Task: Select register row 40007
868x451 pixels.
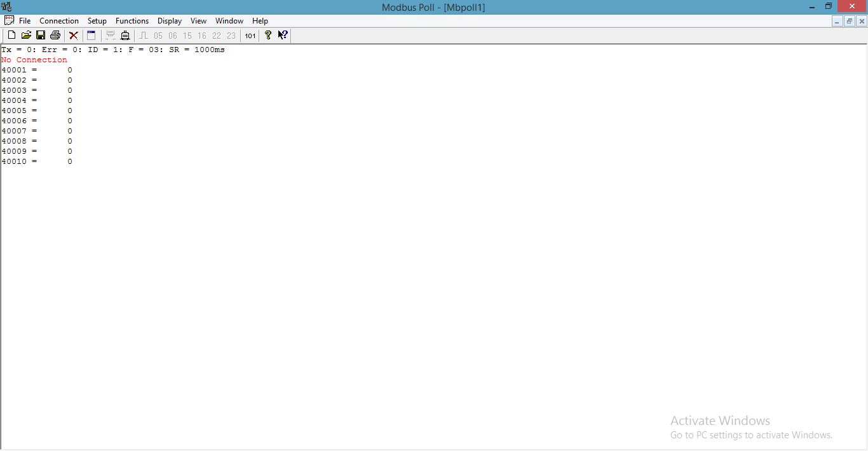Action: pyautogui.click(x=37, y=131)
